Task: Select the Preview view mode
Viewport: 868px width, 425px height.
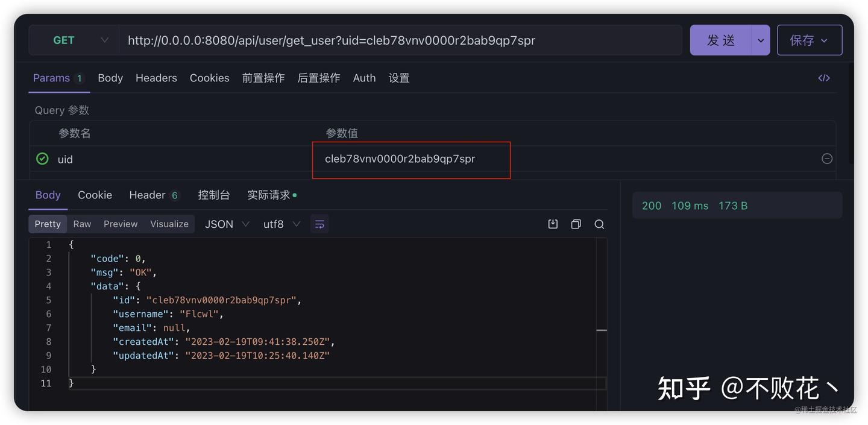Action: point(121,224)
